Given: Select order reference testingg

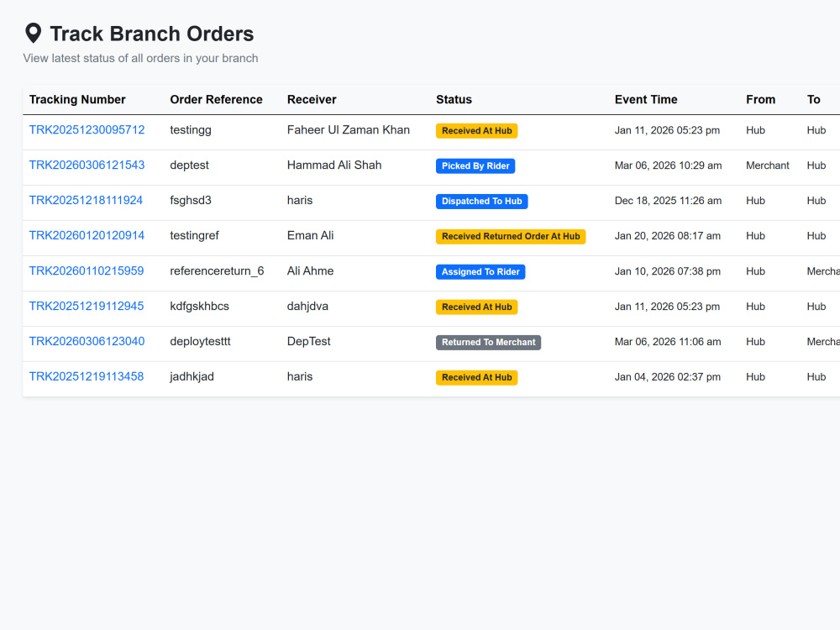Looking at the screenshot, I should point(191,130).
